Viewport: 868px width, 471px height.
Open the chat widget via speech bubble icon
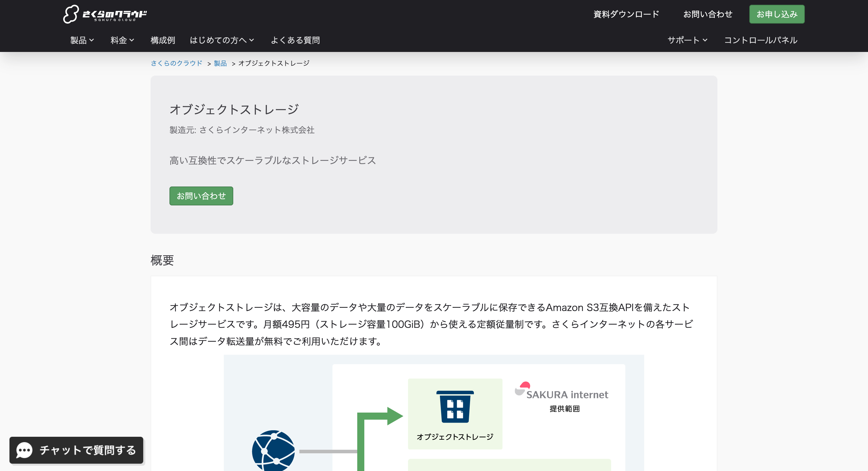[25, 450]
